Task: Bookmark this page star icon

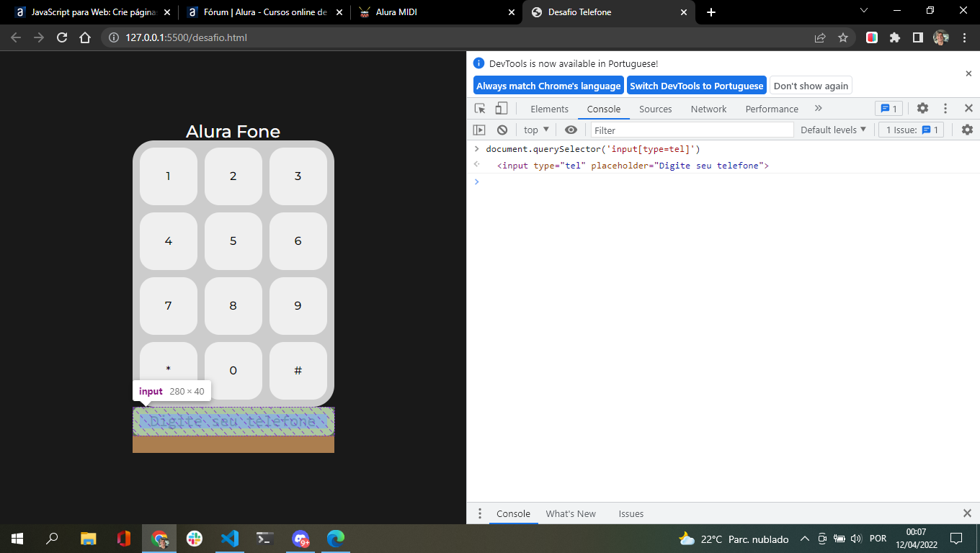Action: (x=843, y=37)
